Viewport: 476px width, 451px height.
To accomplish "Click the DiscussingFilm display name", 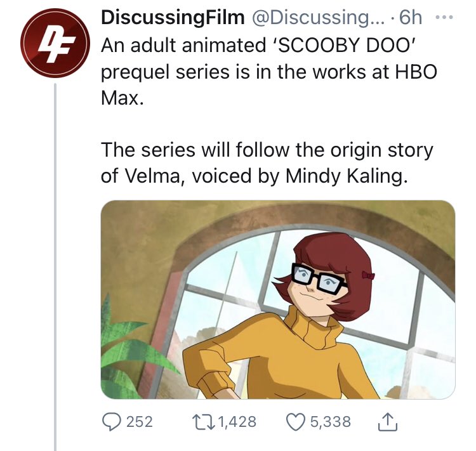I will tap(173, 18).
